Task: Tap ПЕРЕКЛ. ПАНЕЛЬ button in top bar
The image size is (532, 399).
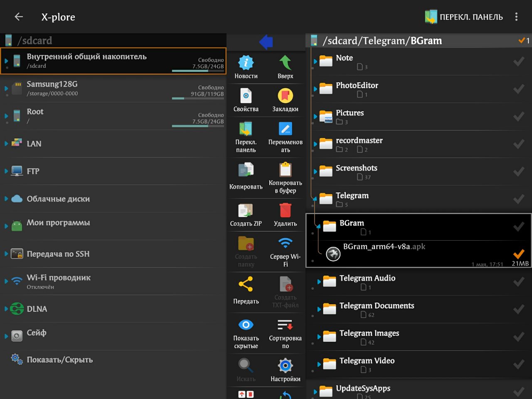Action: tap(464, 17)
